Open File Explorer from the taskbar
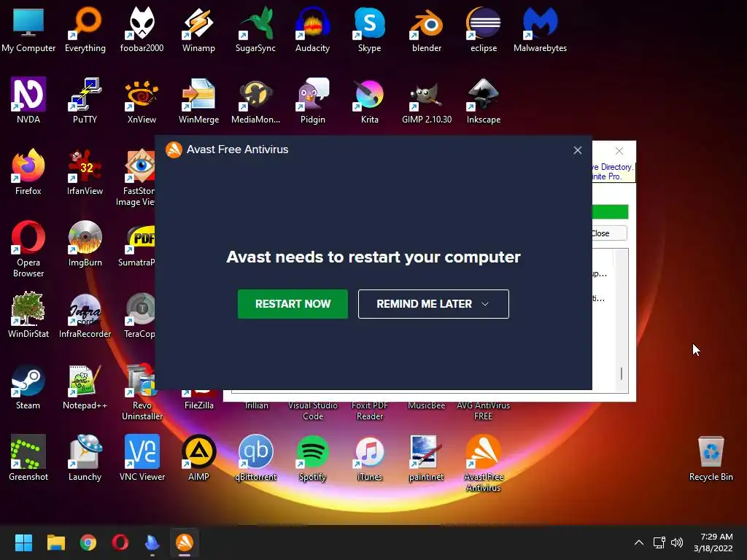Viewport: 747px width, 560px height. [55, 542]
